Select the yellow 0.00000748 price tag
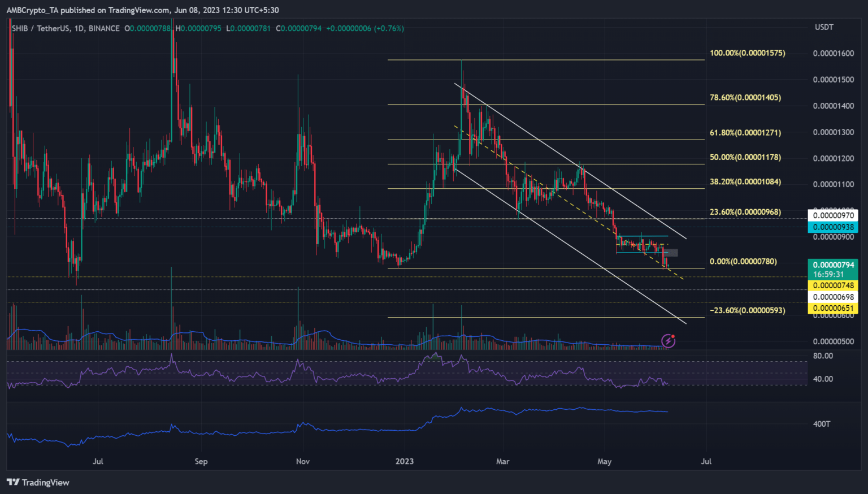868x494 pixels. (x=833, y=285)
